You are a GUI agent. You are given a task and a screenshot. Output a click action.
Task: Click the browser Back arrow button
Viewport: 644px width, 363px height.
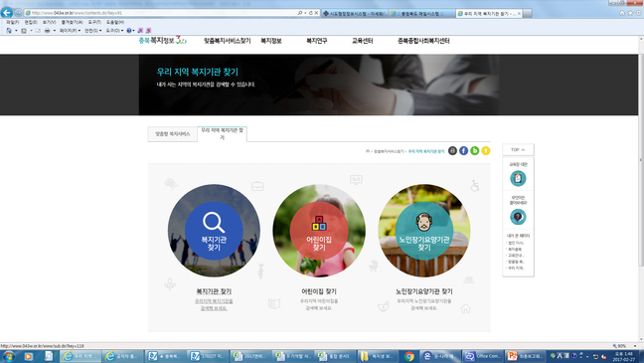click(x=7, y=12)
